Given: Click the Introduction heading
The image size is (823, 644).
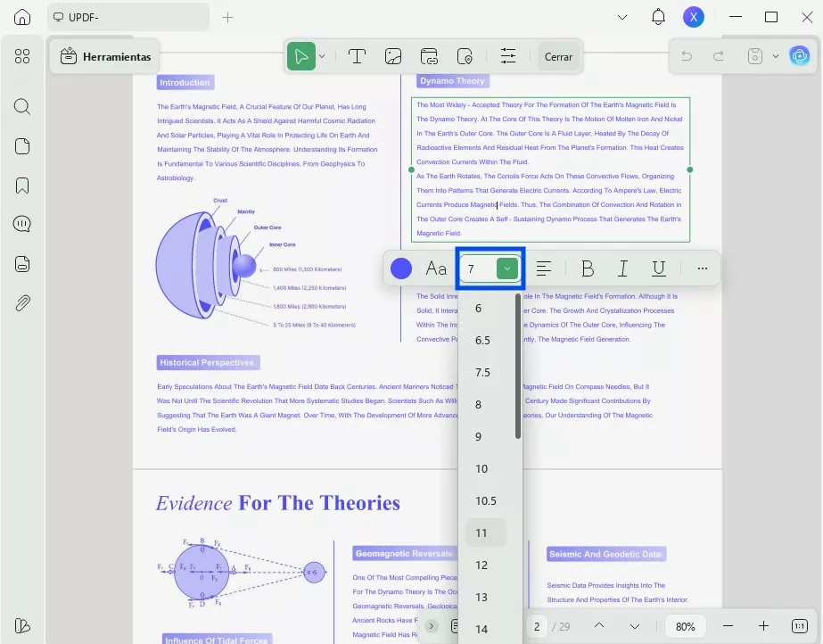Looking at the screenshot, I should [185, 82].
